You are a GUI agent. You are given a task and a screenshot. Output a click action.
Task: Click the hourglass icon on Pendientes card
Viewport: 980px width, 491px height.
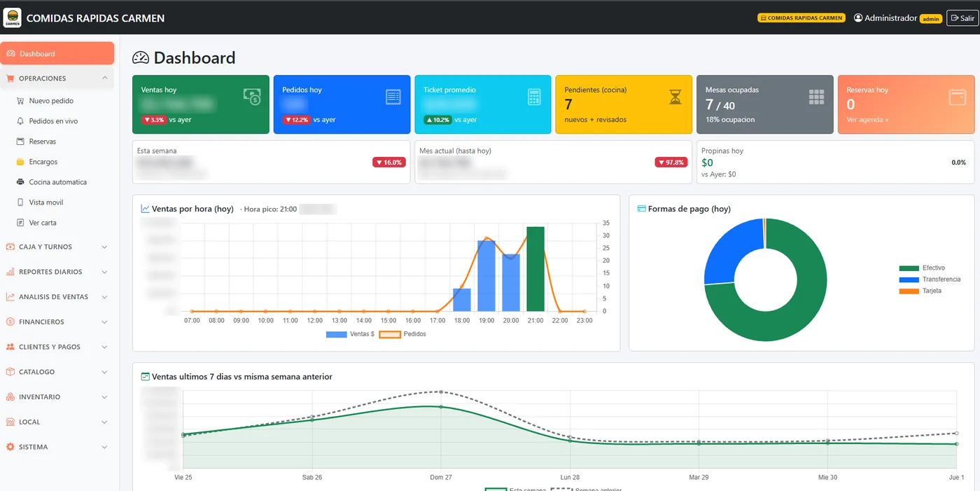tap(675, 97)
